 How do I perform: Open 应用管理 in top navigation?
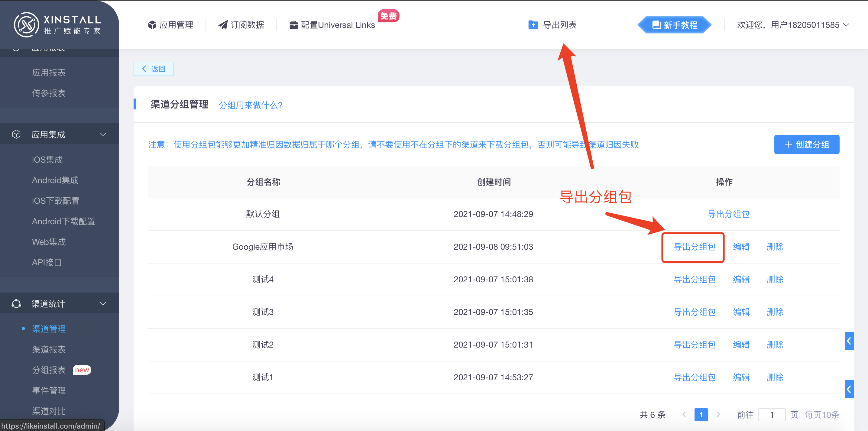171,24
